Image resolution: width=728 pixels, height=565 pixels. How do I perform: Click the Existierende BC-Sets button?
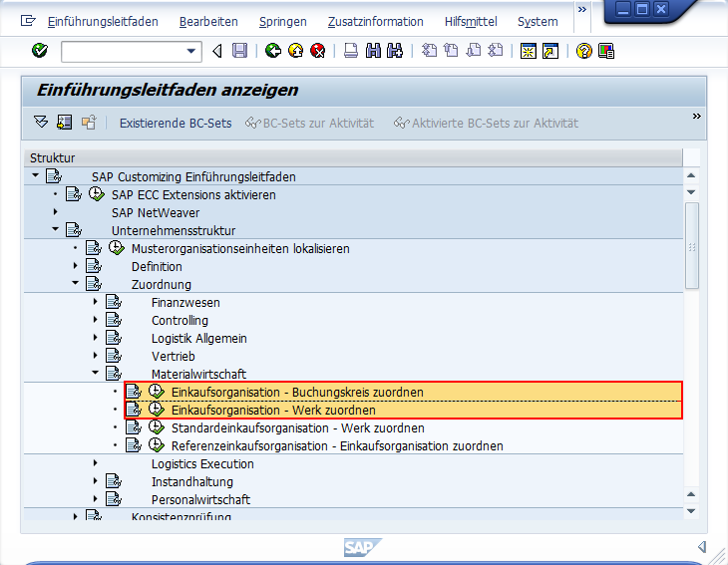(x=176, y=123)
